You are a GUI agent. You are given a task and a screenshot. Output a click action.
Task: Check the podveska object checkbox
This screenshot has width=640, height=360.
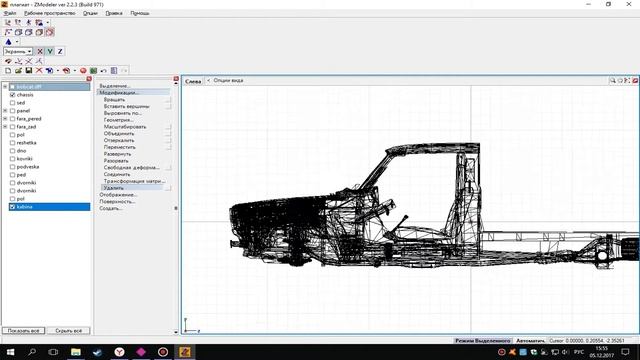(x=13, y=167)
